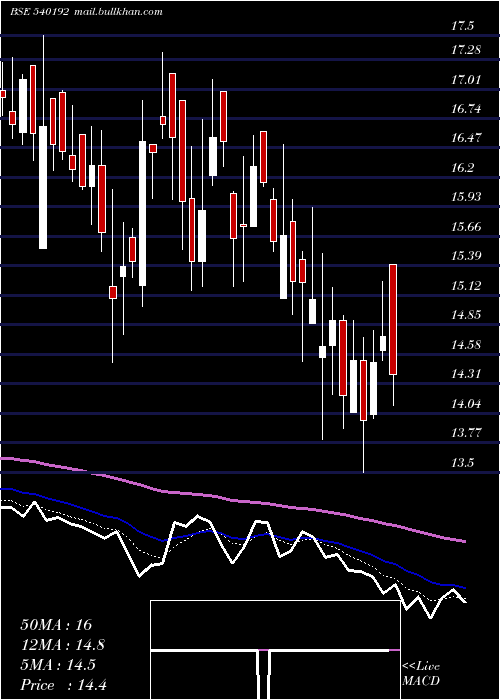
Task: Click the 13.77 price axis label
Action: coord(466,432)
